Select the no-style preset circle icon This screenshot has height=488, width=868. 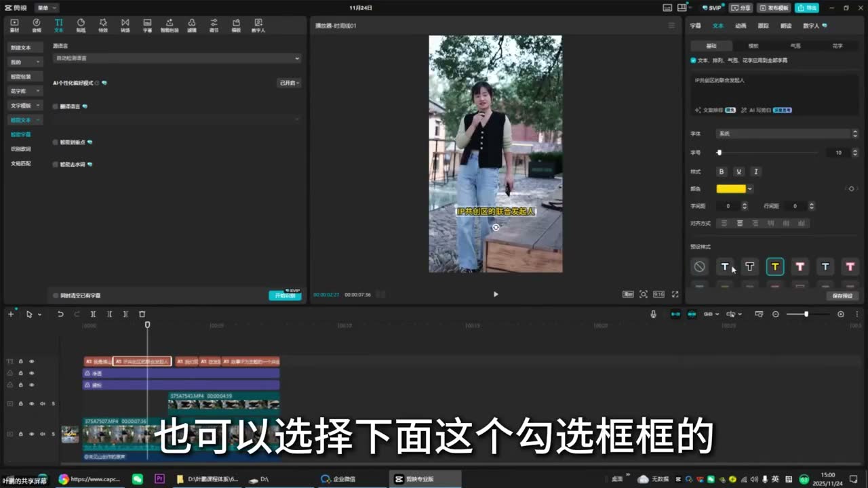point(699,267)
